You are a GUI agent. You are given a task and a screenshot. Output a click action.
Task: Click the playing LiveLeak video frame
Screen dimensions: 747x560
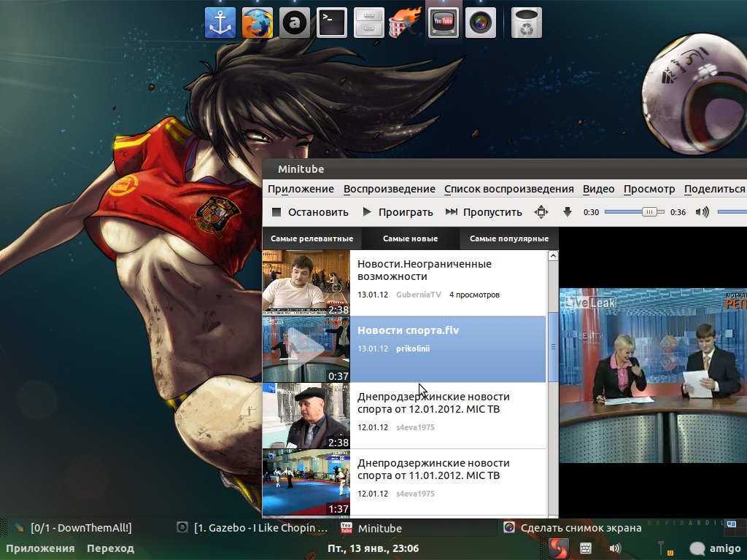point(653,376)
